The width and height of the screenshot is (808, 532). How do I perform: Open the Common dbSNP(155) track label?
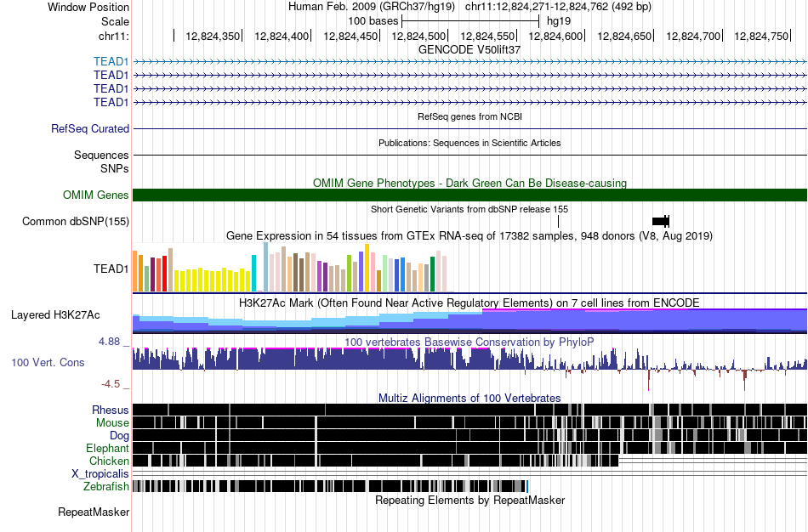pos(76,222)
